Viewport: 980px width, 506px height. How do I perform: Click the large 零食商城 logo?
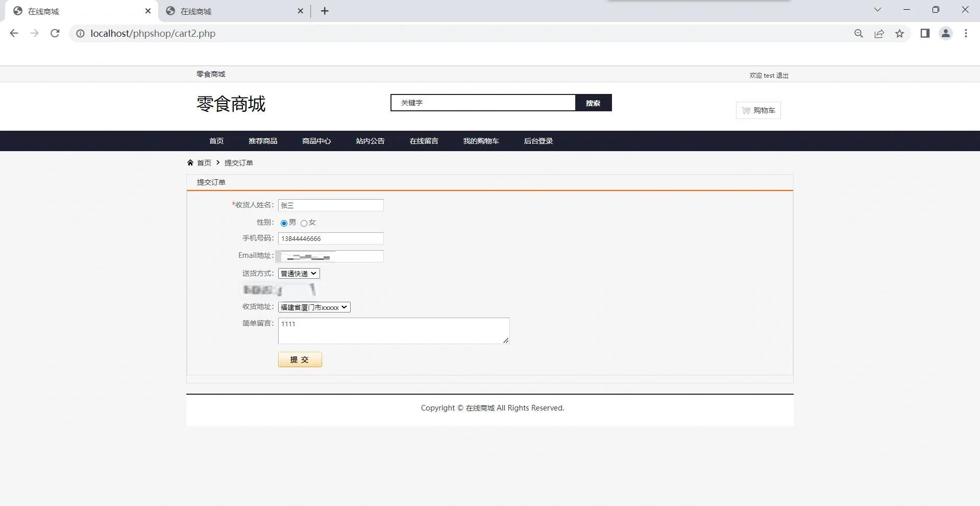point(231,104)
